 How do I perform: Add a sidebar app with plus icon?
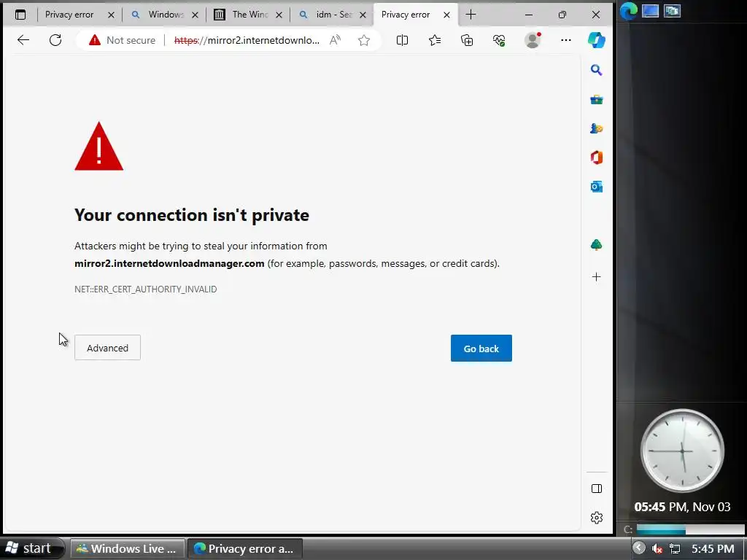[x=597, y=276]
